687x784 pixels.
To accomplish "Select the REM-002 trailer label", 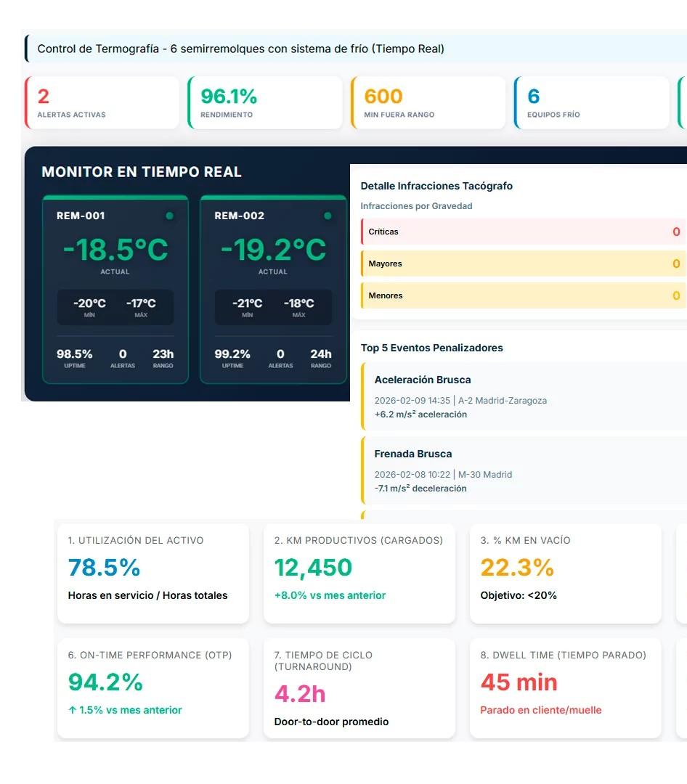I will point(239,216).
